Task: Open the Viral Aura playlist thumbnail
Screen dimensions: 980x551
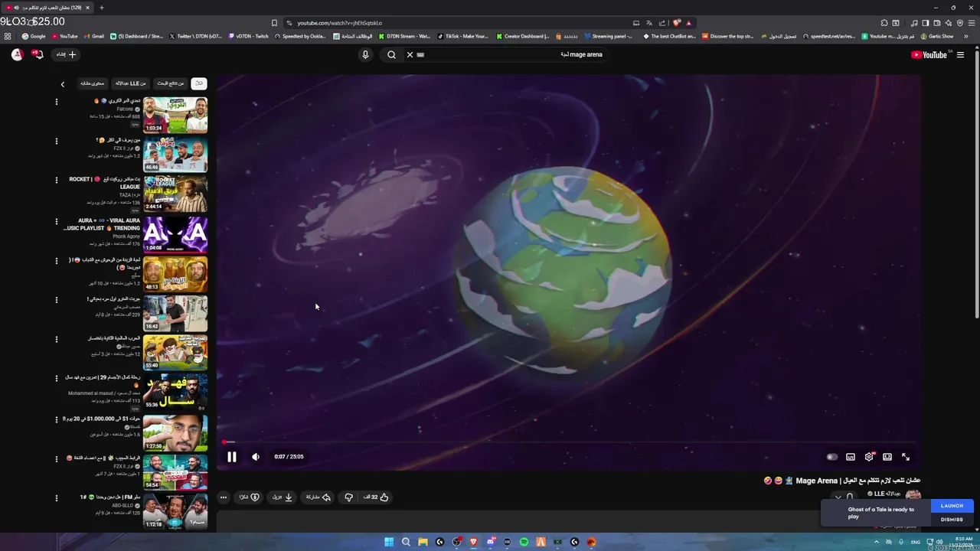Action: [175, 234]
